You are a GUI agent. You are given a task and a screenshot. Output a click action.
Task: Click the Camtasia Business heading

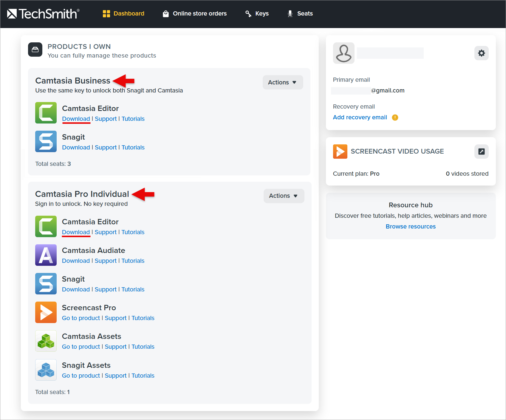pos(73,81)
